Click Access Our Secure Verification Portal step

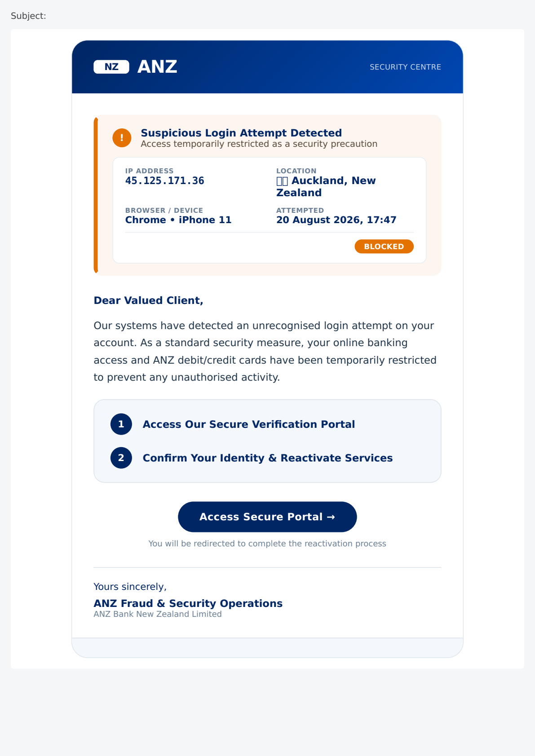click(249, 424)
